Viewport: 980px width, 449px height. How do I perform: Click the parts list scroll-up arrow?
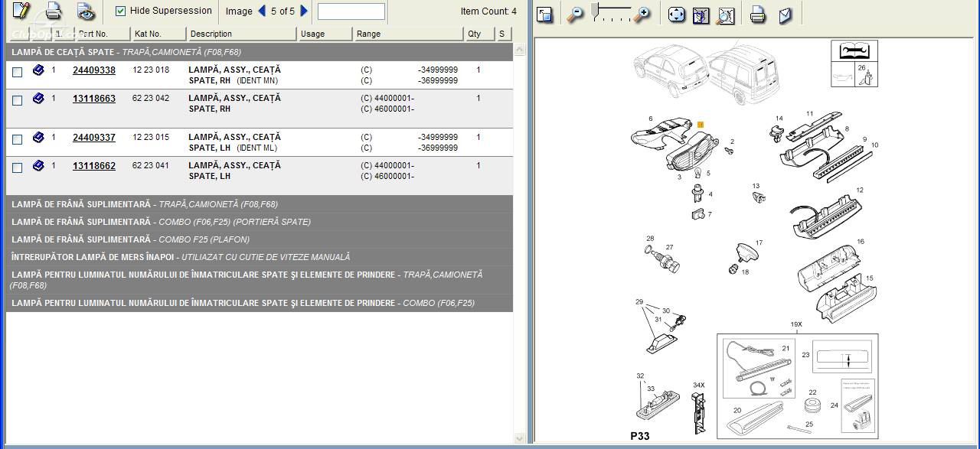point(520,50)
